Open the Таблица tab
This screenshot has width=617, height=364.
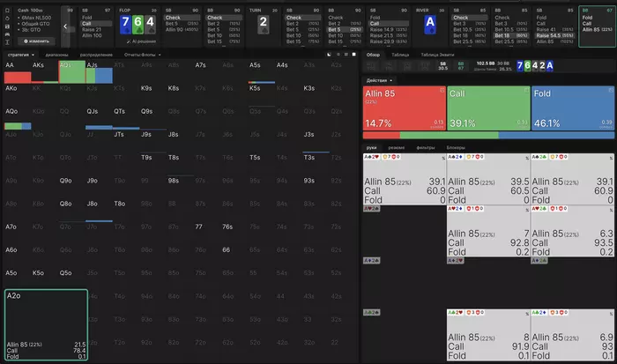[x=400, y=55]
